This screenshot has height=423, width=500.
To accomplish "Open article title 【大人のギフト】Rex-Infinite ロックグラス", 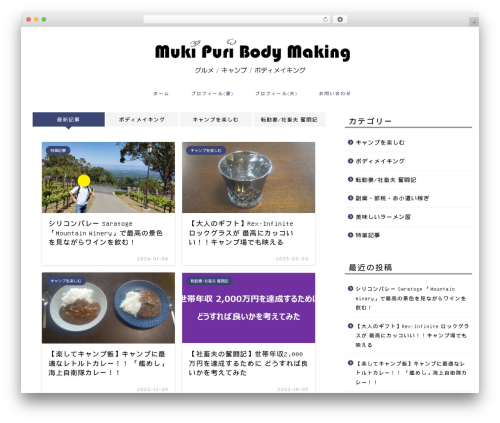I will (241, 233).
